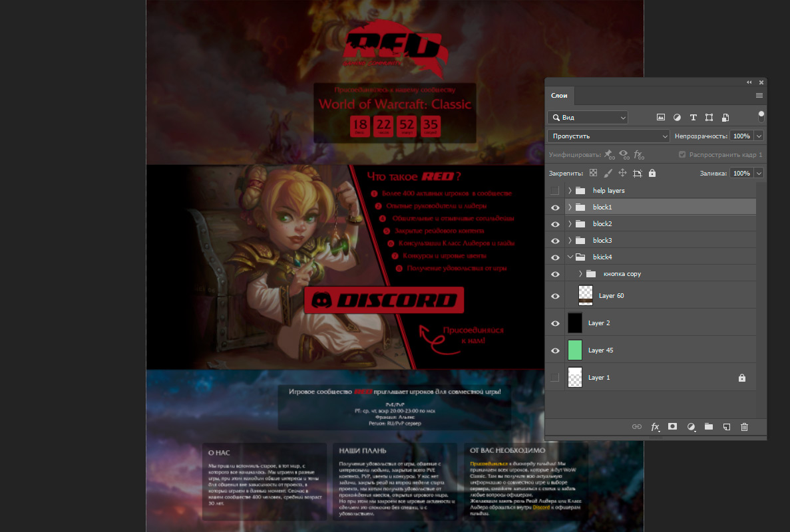This screenshot has height=532, width=790.
Task: Hide the bkick4 group
Action: (x=555, y=257)
